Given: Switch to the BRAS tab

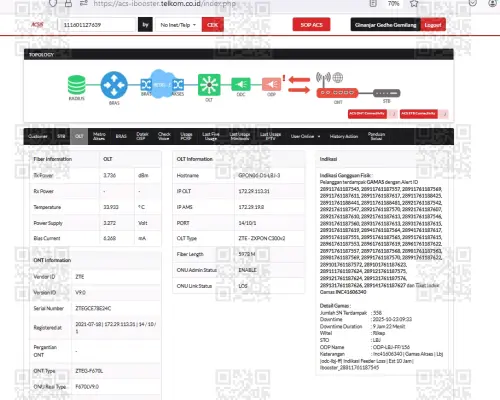Looking at the screenshot, I should 121,136.
